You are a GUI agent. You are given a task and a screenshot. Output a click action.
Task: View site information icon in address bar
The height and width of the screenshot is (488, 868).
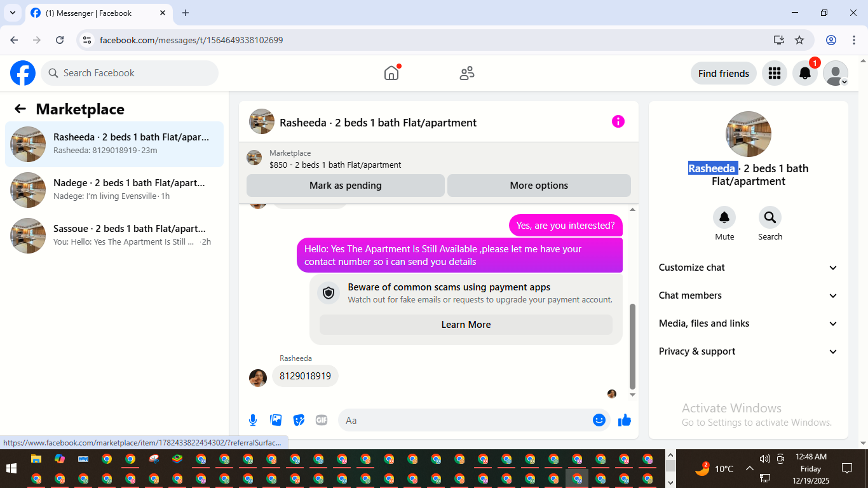88,40
